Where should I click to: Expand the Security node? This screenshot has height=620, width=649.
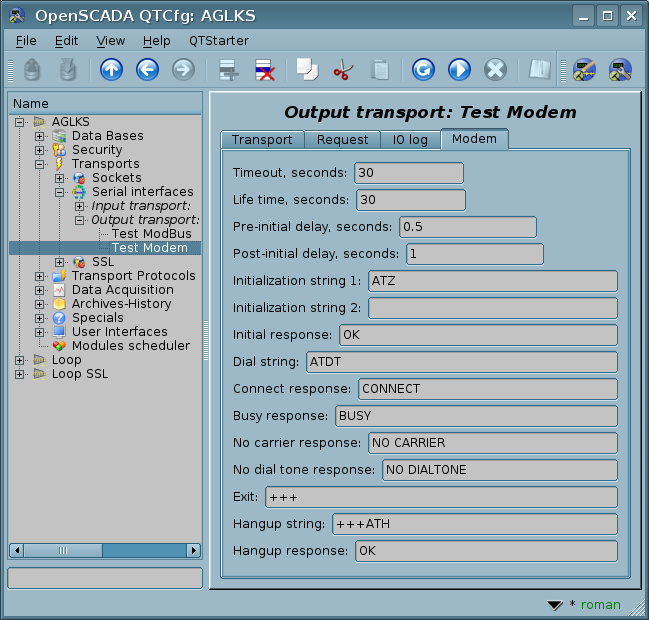click(x=39, y=150)
